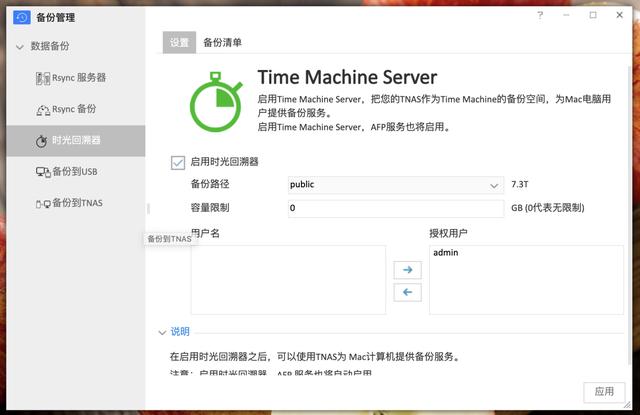Click the empty 用户名 list box

pyautogui.click(x=288, y=280)
